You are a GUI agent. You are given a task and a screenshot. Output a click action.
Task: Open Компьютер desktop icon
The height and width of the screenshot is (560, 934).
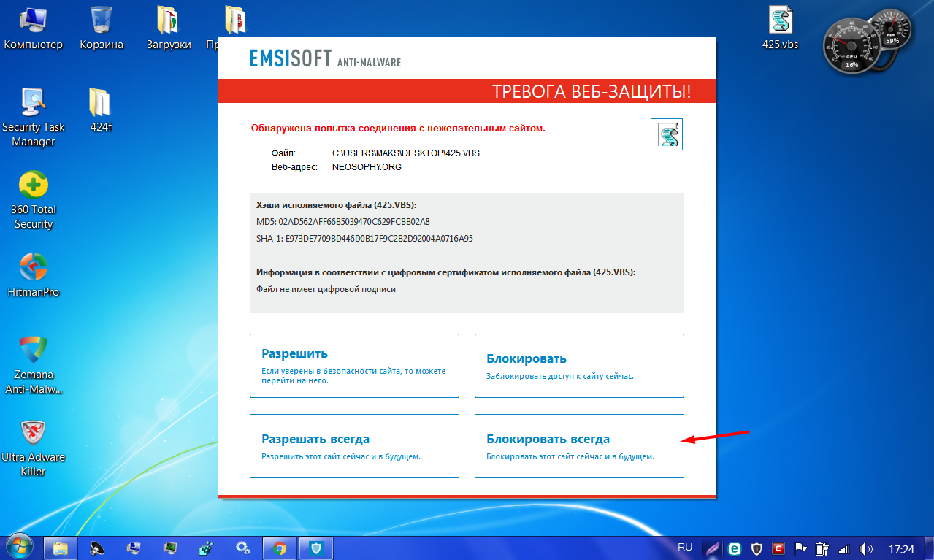(33, 29)
